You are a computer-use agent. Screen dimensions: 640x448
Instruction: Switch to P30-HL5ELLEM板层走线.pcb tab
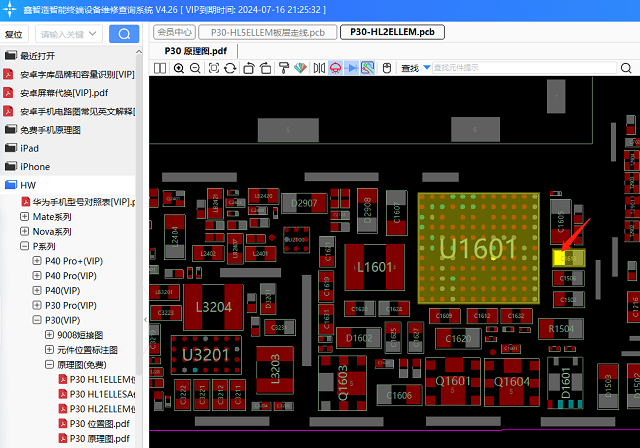coord(268,32)
